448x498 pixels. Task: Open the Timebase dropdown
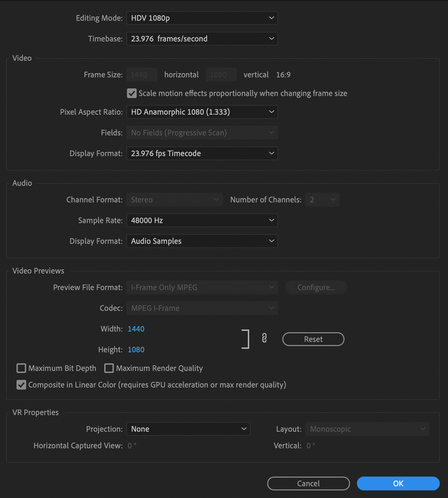pyautogui.click(x=202, y=38)
